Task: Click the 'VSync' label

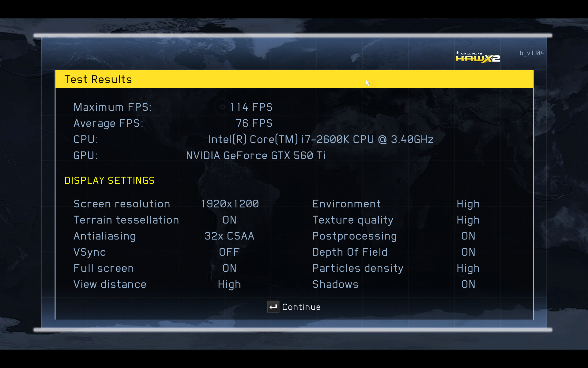Action: pos(89,252)
